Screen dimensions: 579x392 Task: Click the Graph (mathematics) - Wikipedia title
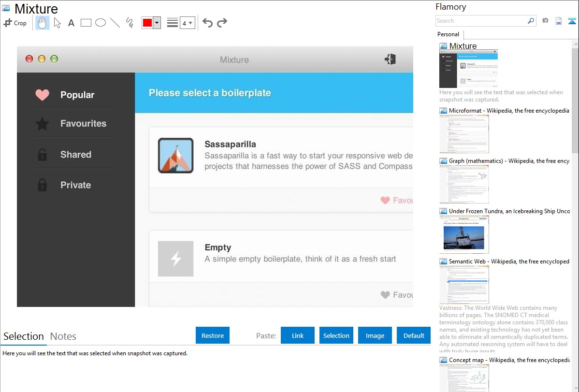509,161
